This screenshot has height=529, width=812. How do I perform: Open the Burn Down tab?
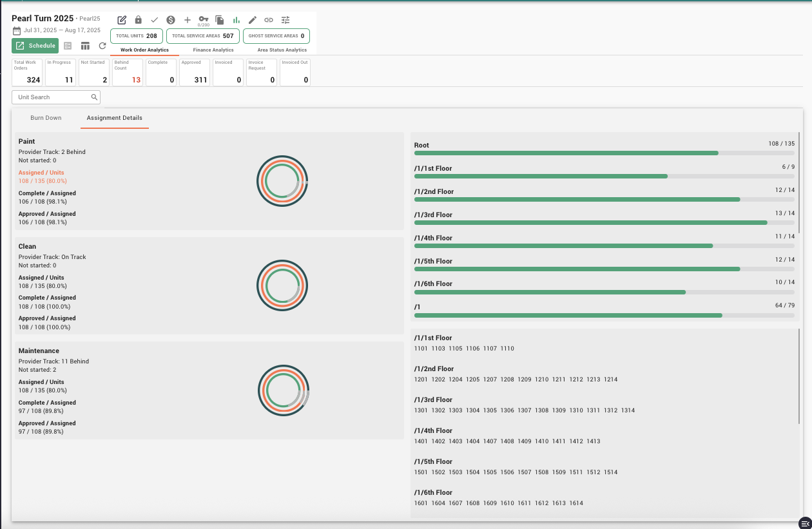click(x=46, y=118)
